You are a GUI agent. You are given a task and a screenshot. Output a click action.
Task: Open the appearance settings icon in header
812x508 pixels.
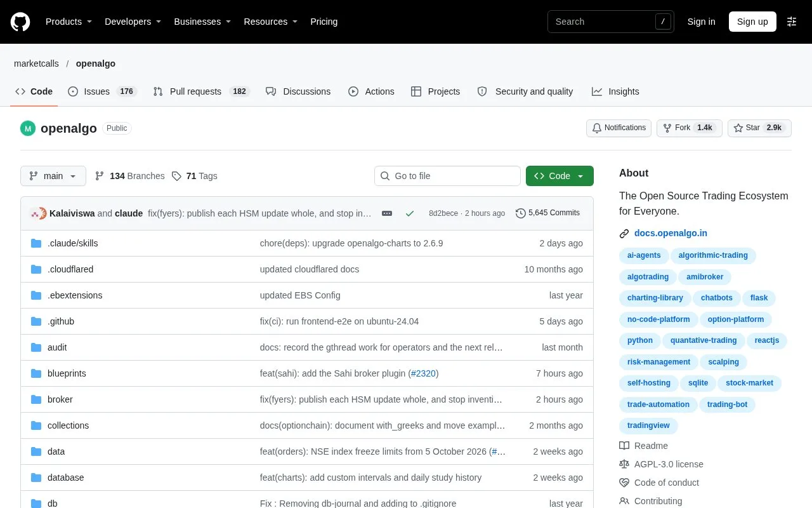(x=792, y=22)
